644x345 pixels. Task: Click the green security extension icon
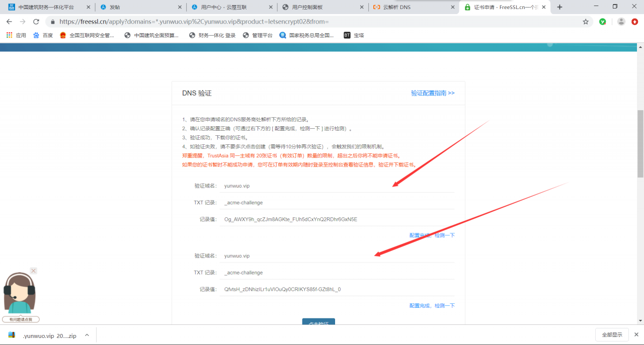pyautogui.click(x=602, y=22)
